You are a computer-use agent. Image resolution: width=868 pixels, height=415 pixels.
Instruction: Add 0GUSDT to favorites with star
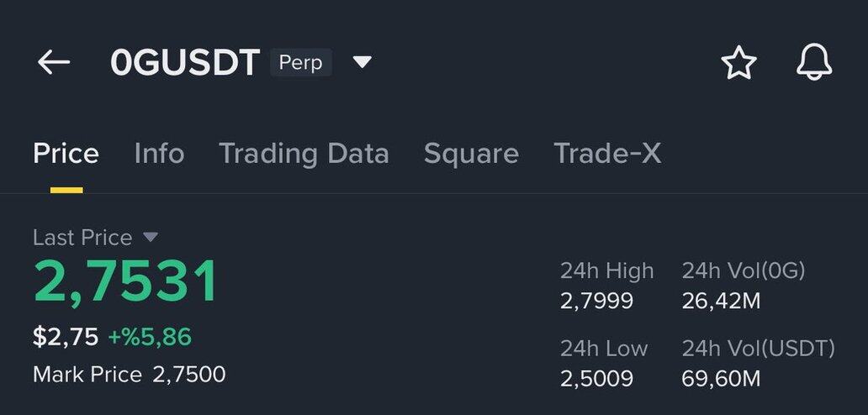pos(738,63)
